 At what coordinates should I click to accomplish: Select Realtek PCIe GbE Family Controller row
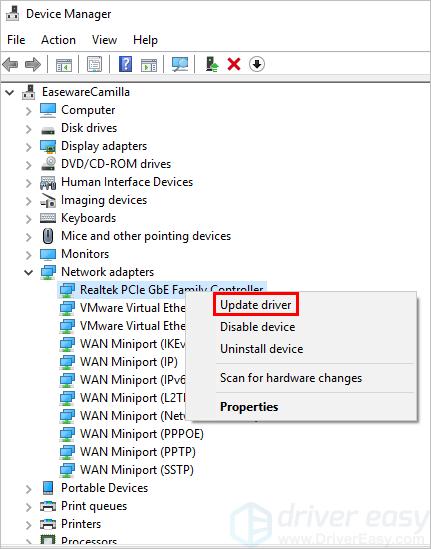[x=162, y=289]
